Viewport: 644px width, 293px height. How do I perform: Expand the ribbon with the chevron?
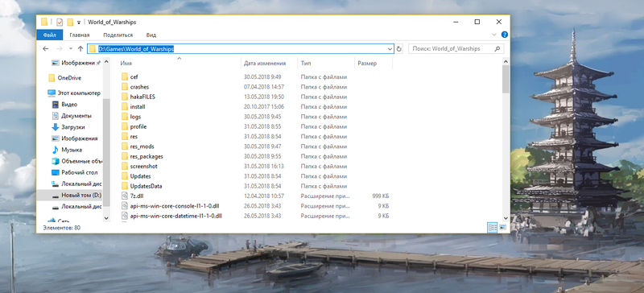pyautogui.click(x=494, y=35)
